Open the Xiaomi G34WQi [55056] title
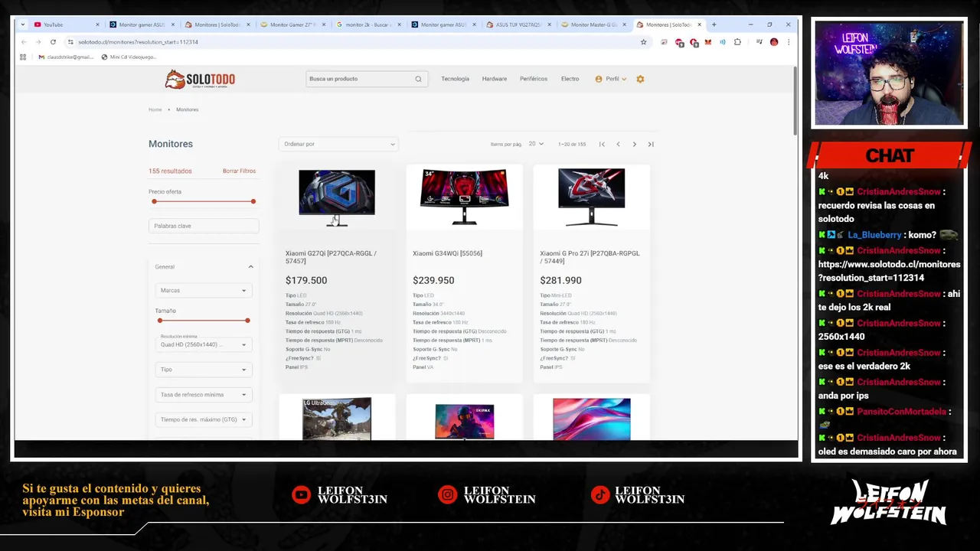The width and height of the screenshot is (980, 551). 447,253
